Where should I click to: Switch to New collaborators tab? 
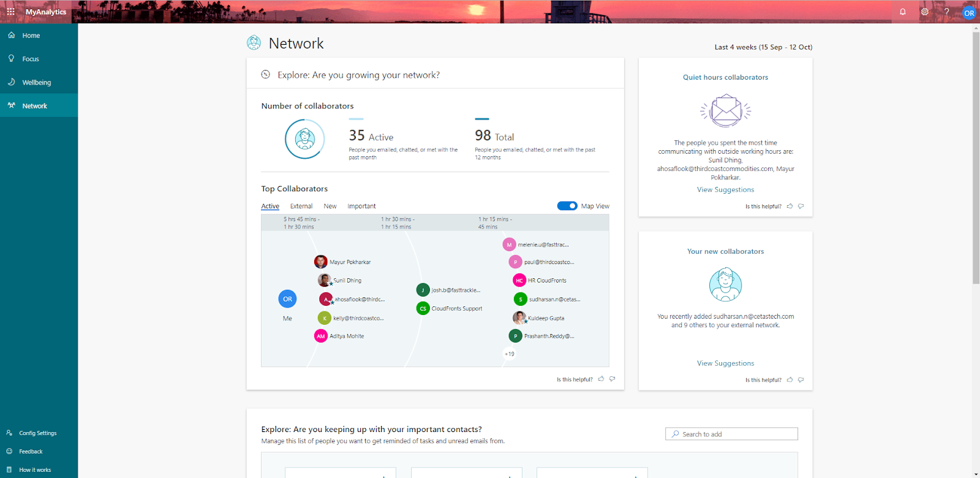[330, 207]
